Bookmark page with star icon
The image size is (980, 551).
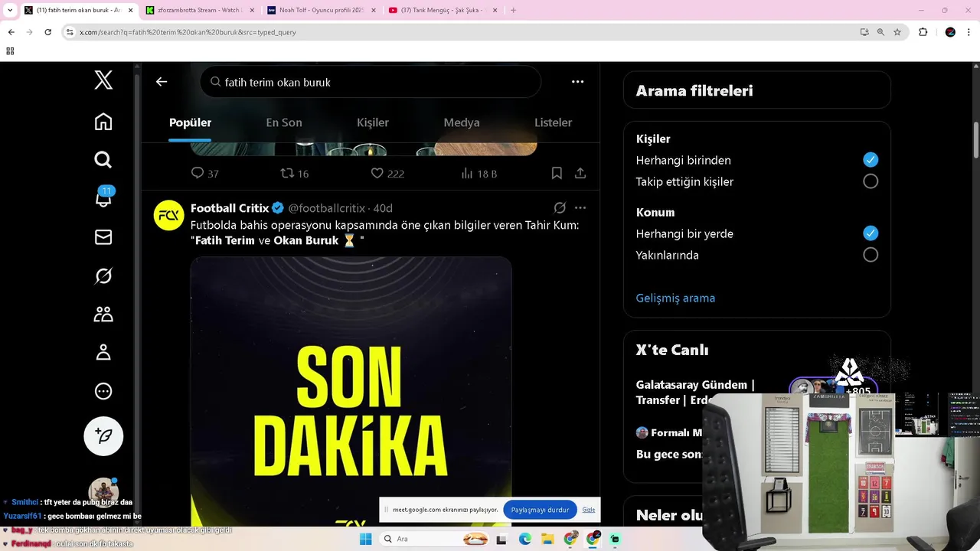(x=897, y=32)
